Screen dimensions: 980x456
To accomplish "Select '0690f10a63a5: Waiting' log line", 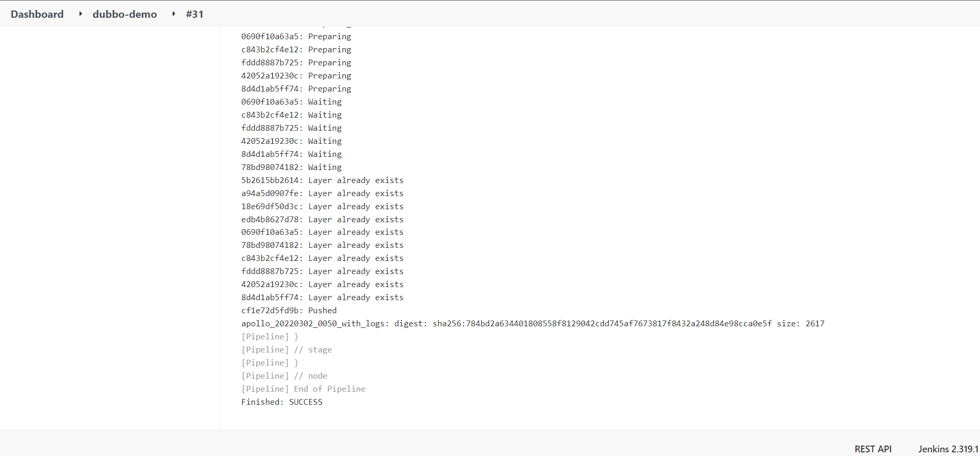I will pos(291,101).
